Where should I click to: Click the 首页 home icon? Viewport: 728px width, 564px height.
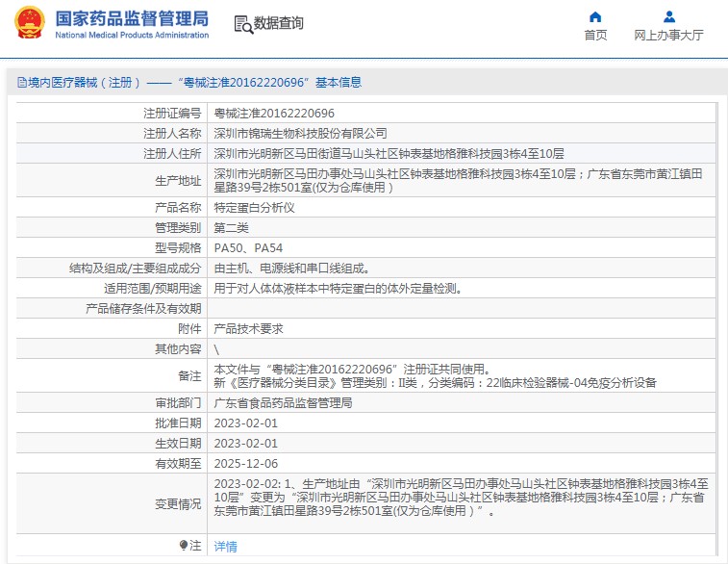[x=595, y=17]
